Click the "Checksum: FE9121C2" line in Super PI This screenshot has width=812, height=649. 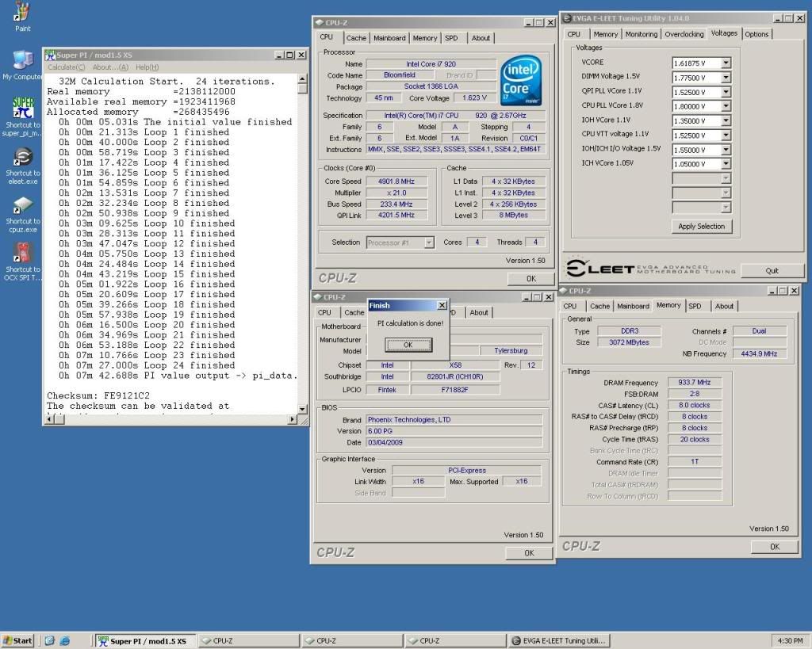98,395
